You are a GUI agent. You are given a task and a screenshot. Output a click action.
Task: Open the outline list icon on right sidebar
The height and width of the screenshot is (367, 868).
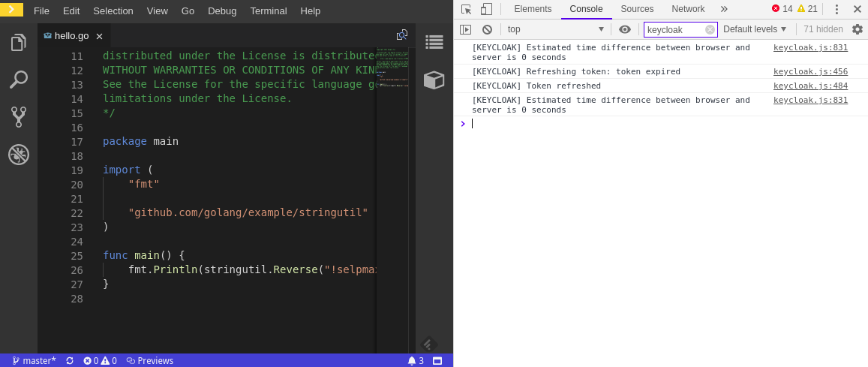(434, 42)
